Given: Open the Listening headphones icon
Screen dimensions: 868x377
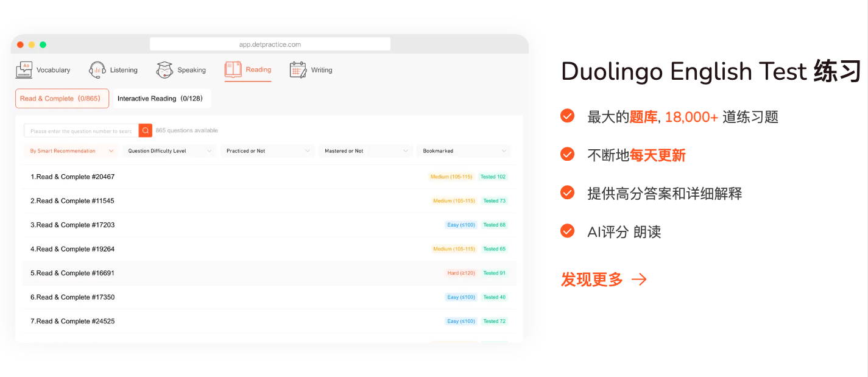Looking at the screenshot, I should [x=97, y=70].
